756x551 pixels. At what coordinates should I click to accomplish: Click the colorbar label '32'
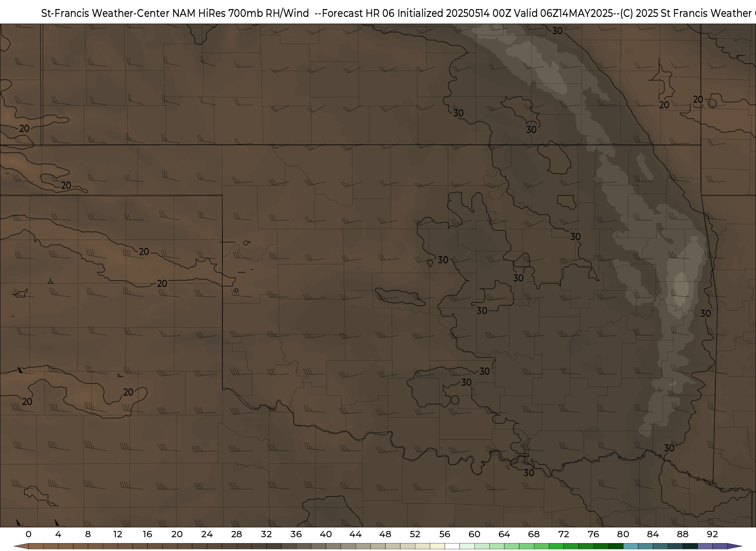267,534
